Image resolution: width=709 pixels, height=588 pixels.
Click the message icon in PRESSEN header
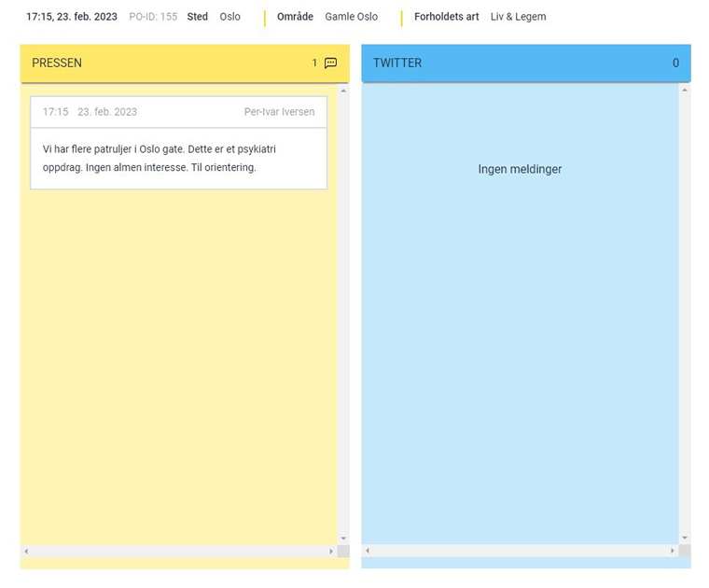pos(330,63)
